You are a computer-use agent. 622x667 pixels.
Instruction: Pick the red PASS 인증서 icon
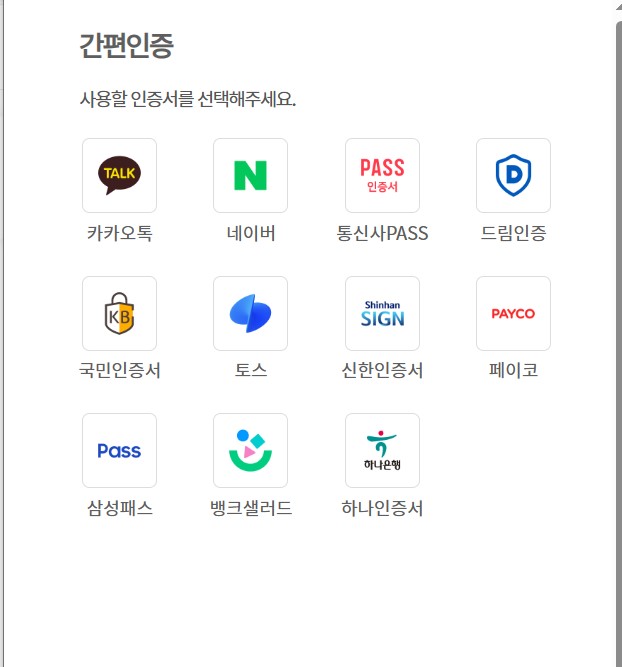tap(382, 175)
